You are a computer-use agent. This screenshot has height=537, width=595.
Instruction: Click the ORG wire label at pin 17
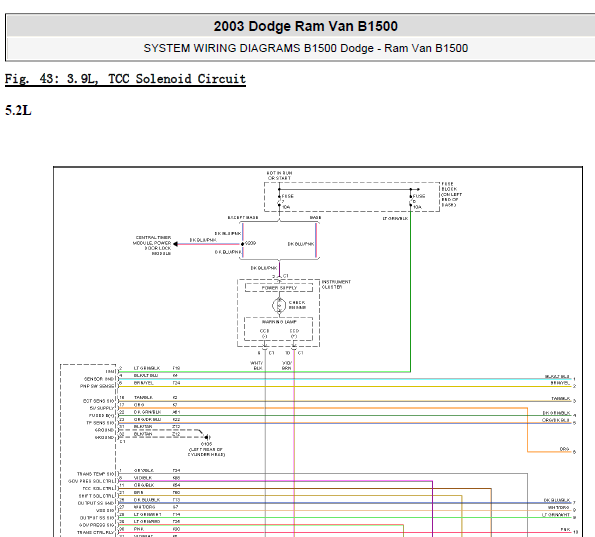[139, 405]
